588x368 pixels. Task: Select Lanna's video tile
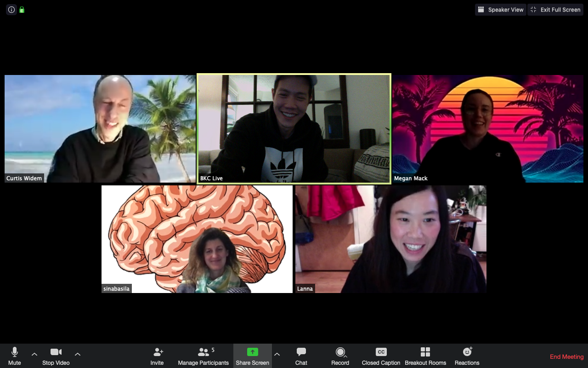click(x=391, y=239)
